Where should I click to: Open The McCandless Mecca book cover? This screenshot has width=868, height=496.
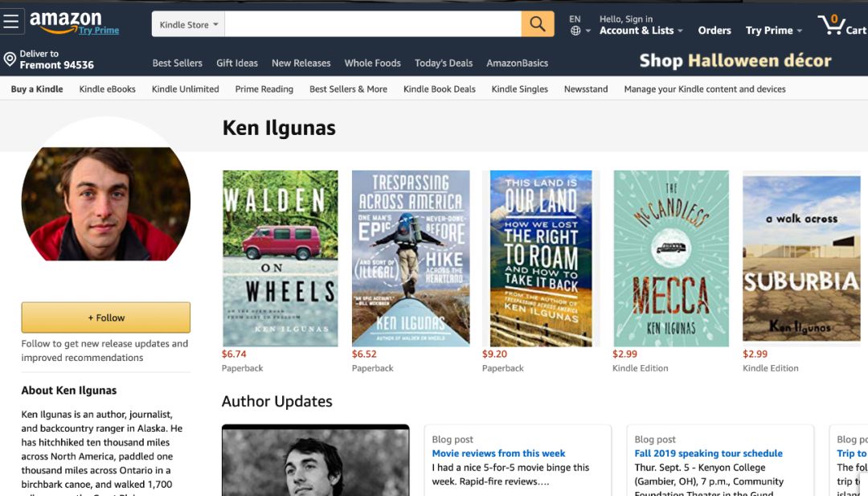click(671, 259)
